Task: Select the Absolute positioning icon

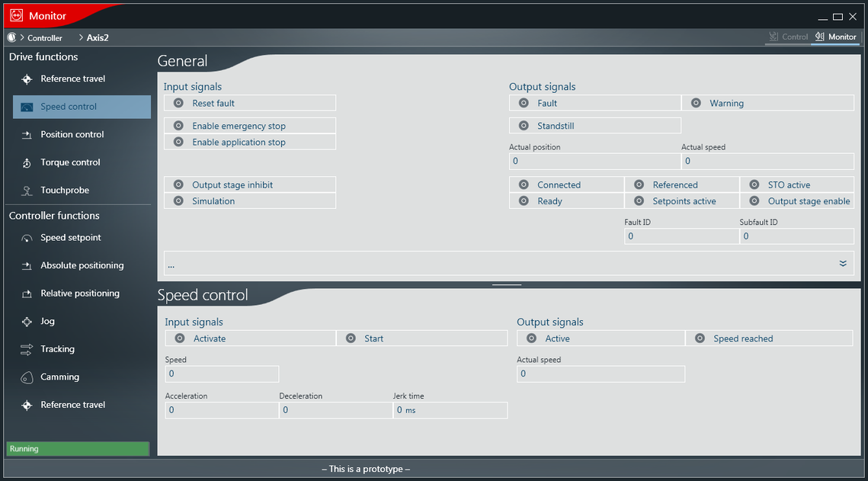Action: (27, 266)
